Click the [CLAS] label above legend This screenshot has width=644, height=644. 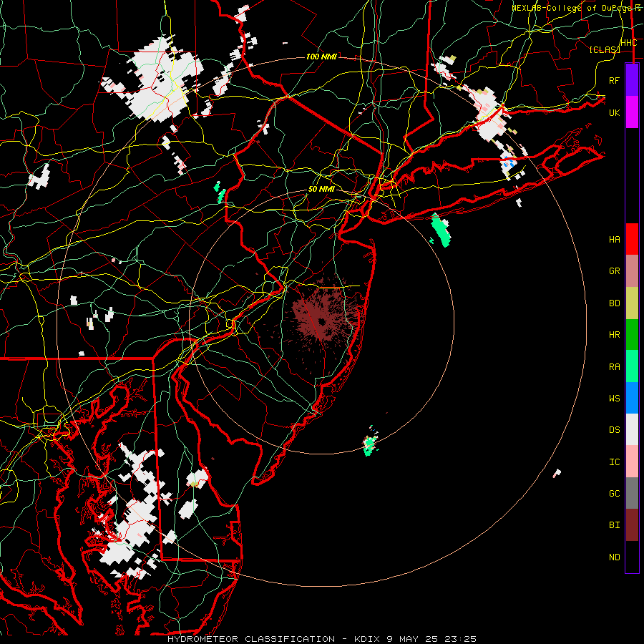coord(605,49)
